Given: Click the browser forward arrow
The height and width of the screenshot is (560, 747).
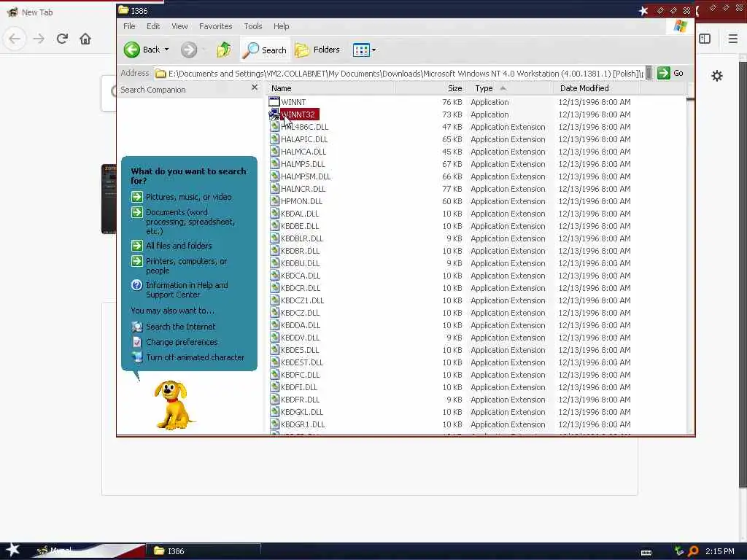Looking at the screenshot, I should coord(39,39).
